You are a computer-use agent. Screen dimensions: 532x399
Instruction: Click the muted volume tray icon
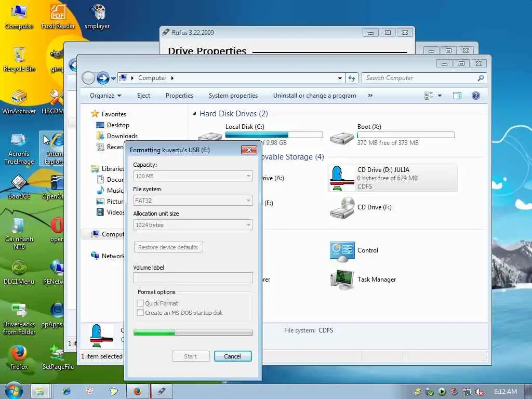[x=479, y=392]
